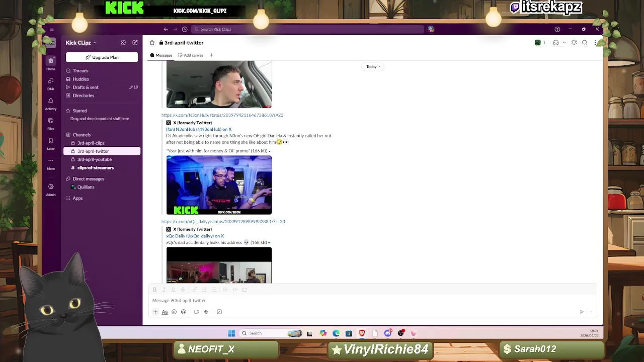Open the Windows Start button
This screenshot has height=362, width=644.
231,333
